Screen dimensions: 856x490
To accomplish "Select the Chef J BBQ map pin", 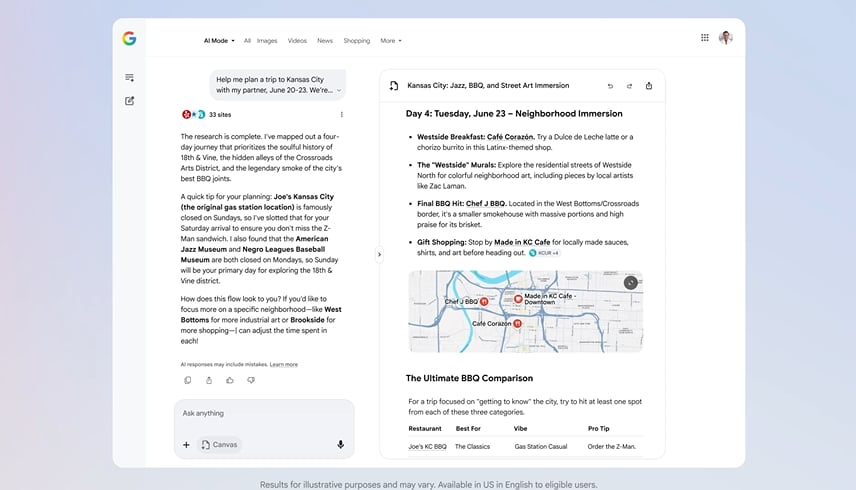I will coord(484,301).
